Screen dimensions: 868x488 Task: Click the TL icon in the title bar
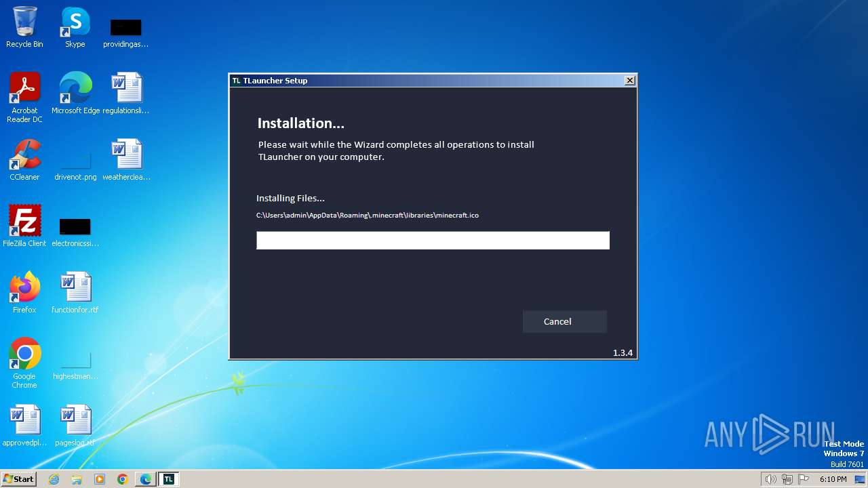236,81
